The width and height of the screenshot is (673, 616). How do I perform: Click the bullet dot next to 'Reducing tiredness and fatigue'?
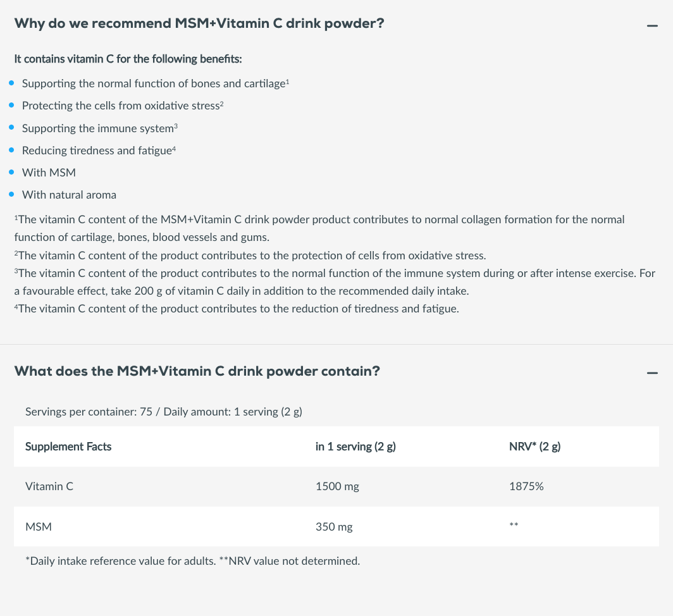point(11,150)
